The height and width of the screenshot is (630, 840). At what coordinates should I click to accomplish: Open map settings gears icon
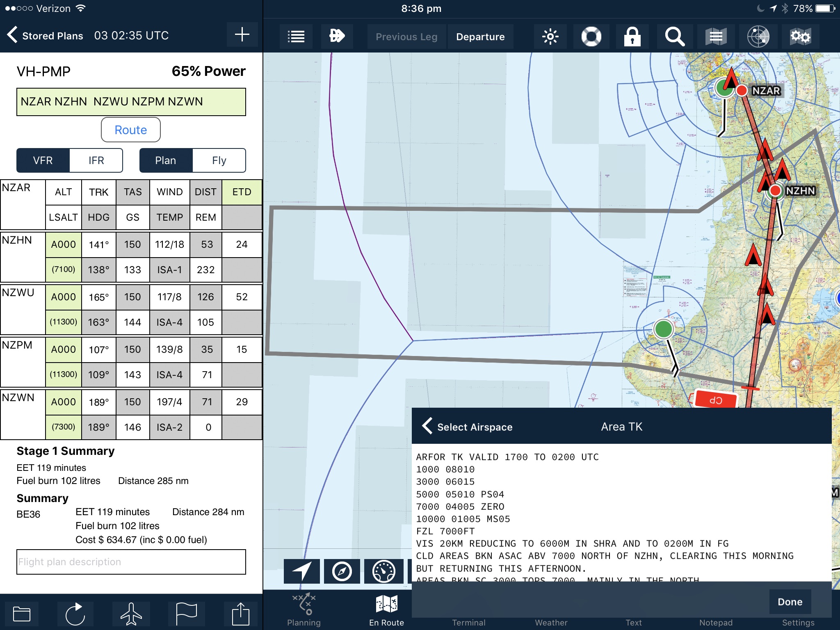tap(800, 37)
